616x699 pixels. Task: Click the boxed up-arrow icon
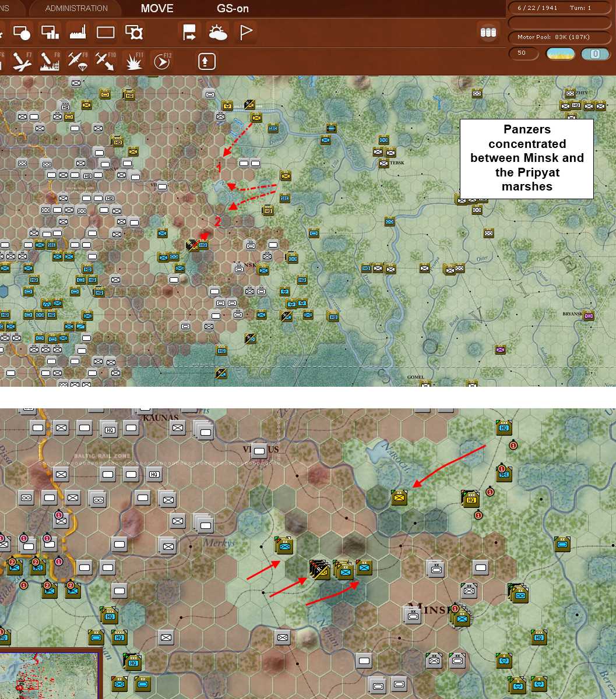[x=207, y=61]
